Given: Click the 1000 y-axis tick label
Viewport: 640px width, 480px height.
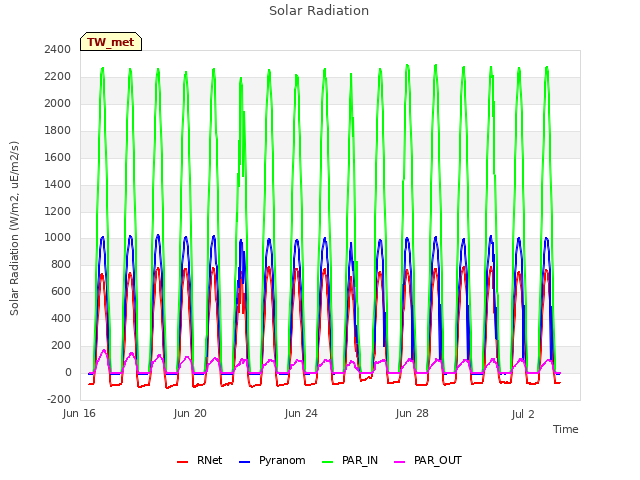Looking at the screenshot, I should click(58, 238).
